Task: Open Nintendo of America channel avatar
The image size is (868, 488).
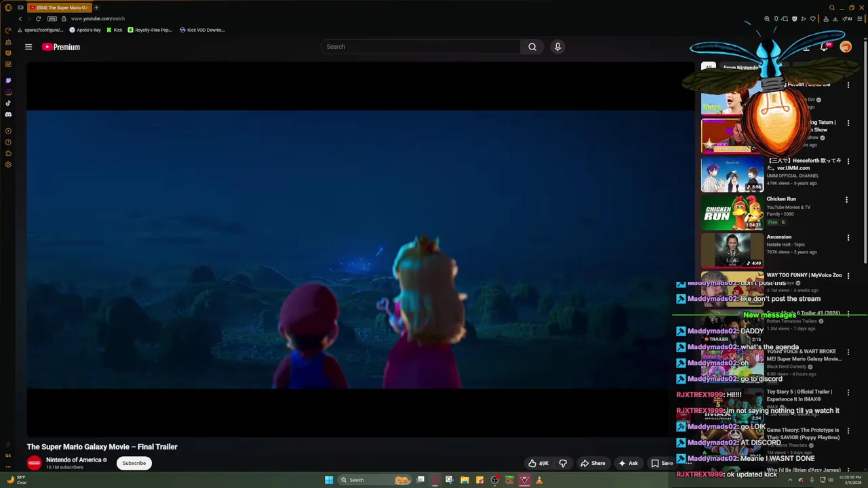Action: click(x=34, y=463)
